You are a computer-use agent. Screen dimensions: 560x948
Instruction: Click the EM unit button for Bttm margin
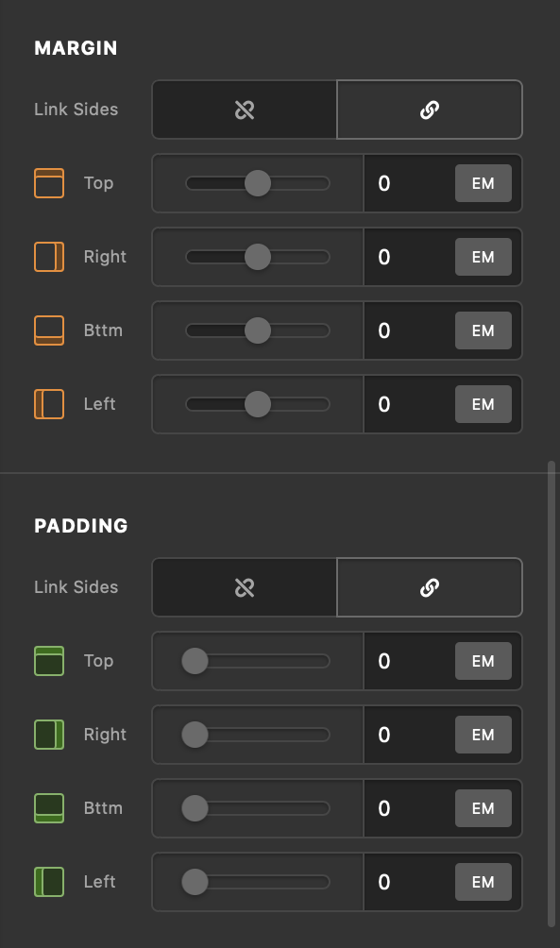[x=483, y=330]
